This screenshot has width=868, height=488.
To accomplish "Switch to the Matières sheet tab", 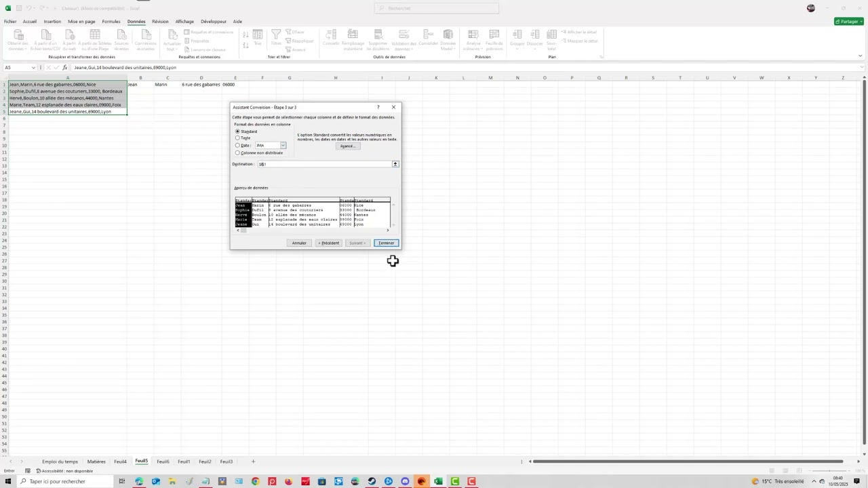I will (x=96, y=462).
